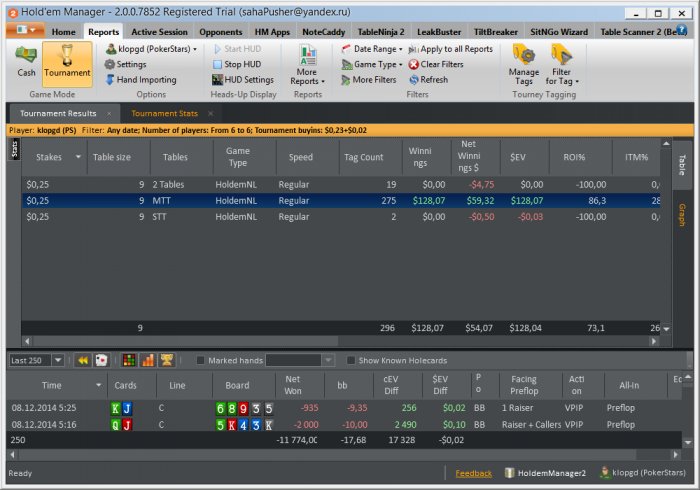The height and width of the screenshot is (490, 700).
Task: Expand the Date Range dropdown
Action: click(x=377, y=49)
